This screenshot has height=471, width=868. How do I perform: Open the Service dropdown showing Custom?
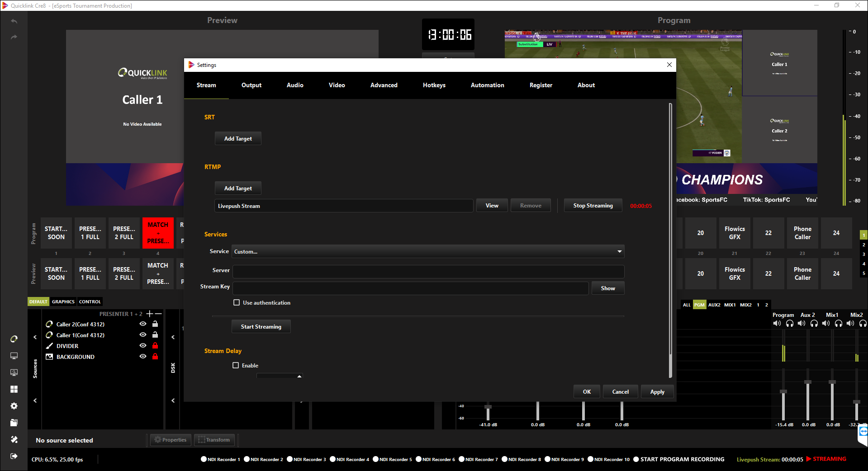coord(427,251)
